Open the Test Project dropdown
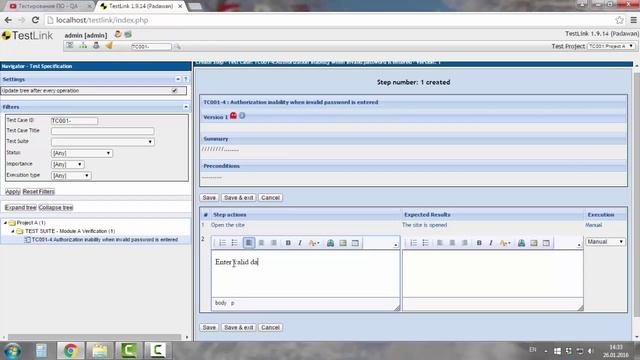Screen dimensions: 640x360 [611, 46]
